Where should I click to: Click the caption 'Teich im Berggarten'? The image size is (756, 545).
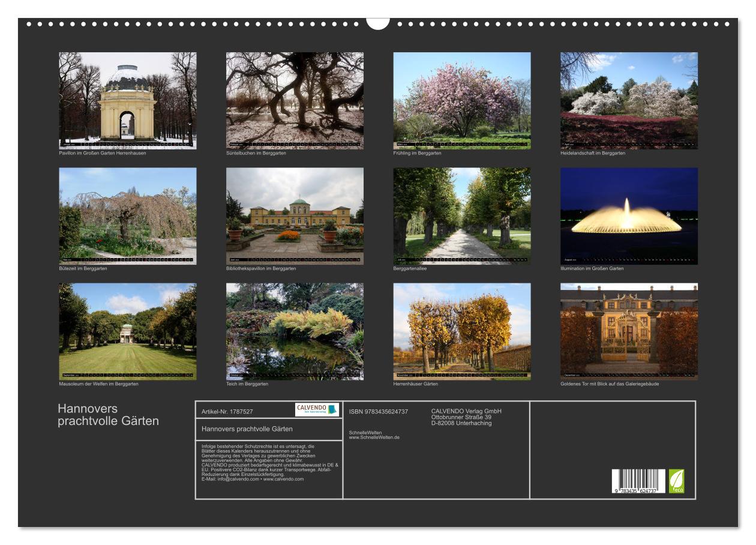[247, 384]
